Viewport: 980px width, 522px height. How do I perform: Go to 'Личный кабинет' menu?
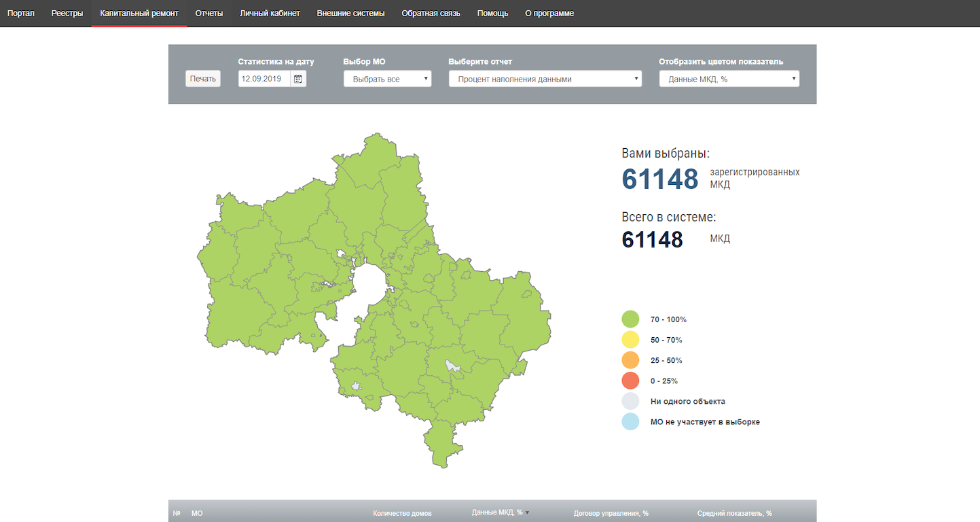[270, 14]
